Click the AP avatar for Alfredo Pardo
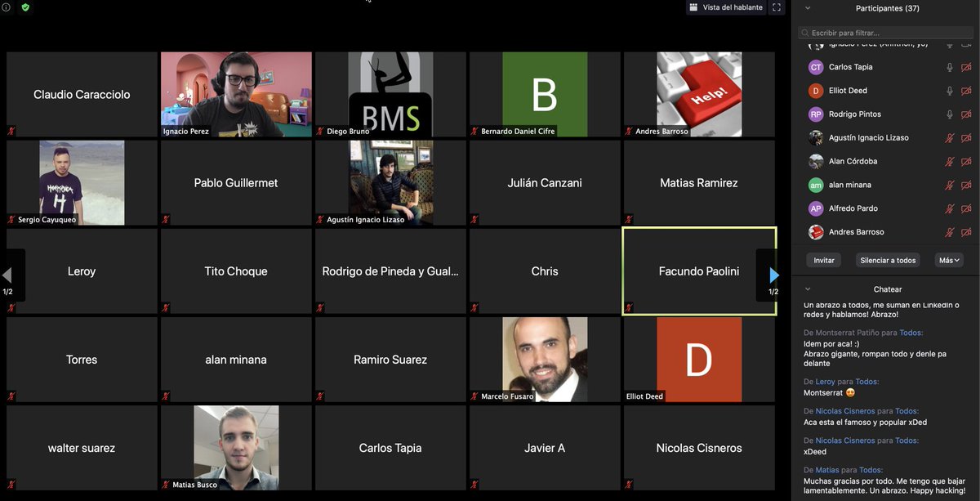 pyautogui.click(x=815, y=208)
